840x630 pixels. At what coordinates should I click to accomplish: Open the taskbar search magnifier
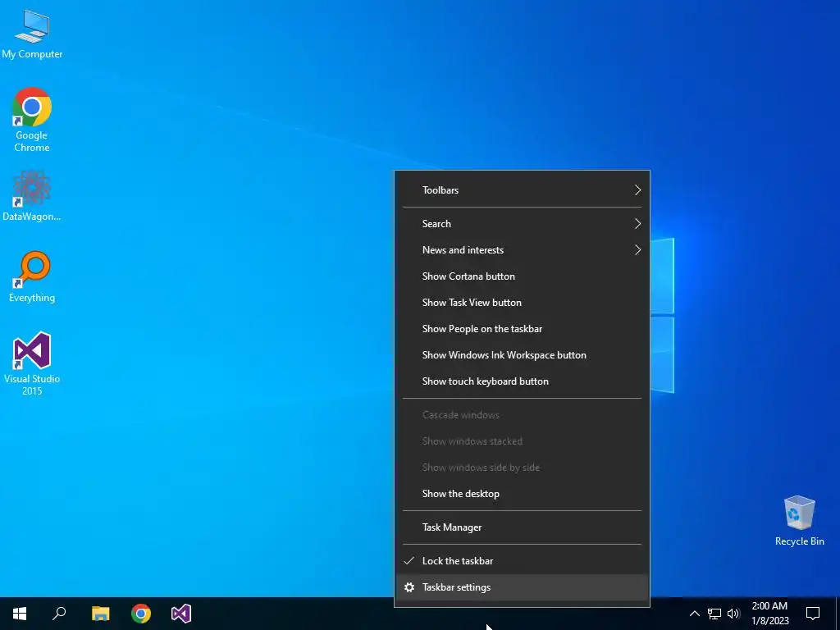59,614
